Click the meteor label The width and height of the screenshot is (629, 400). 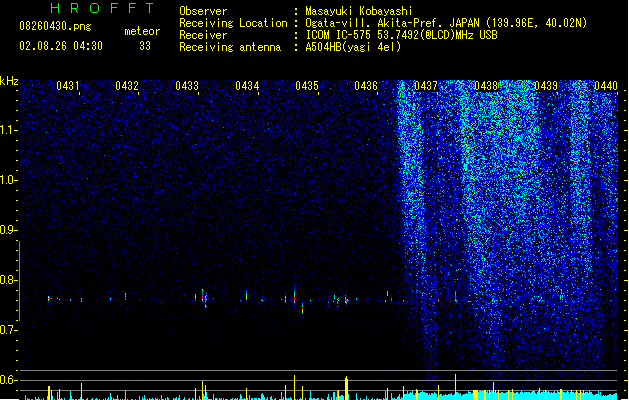point(142,31)
